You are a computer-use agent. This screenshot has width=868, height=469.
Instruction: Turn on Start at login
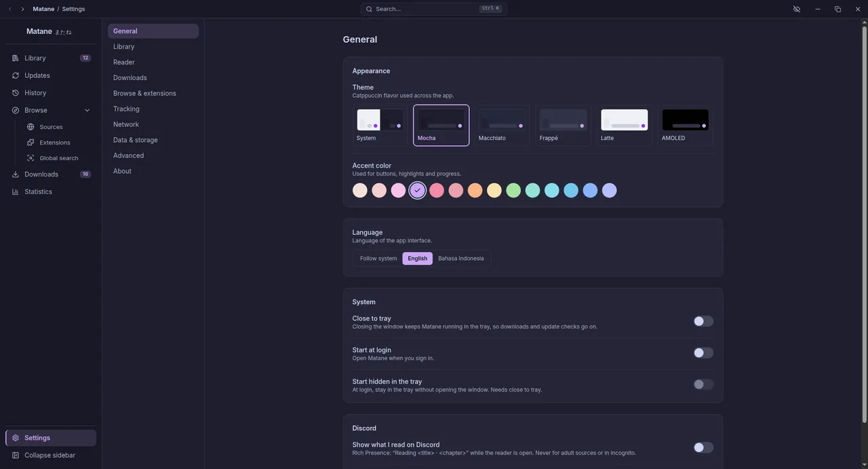tap(703, 353)
